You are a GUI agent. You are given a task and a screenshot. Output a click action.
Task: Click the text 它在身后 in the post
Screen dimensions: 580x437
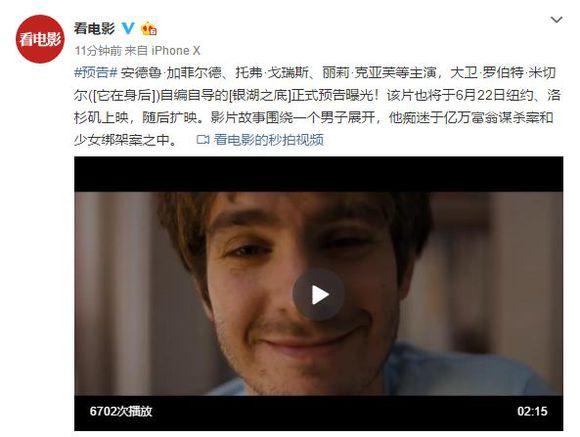(x=124, y=95)
